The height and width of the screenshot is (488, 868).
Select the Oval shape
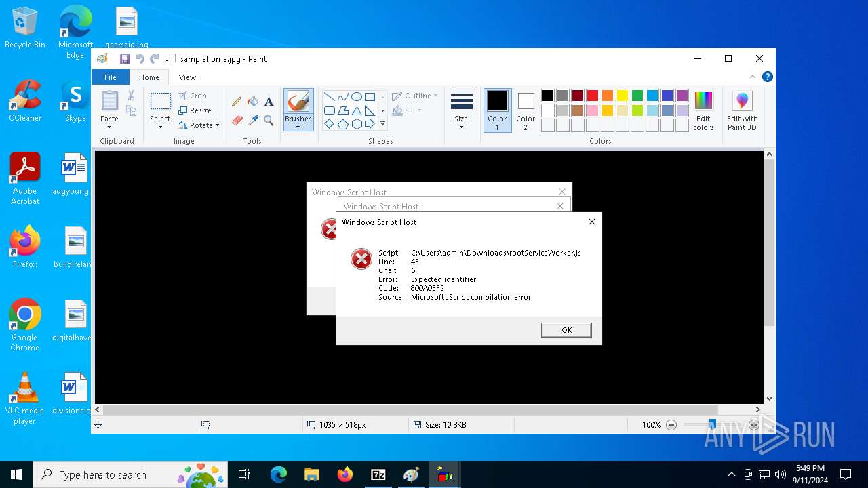coord(356,97)
